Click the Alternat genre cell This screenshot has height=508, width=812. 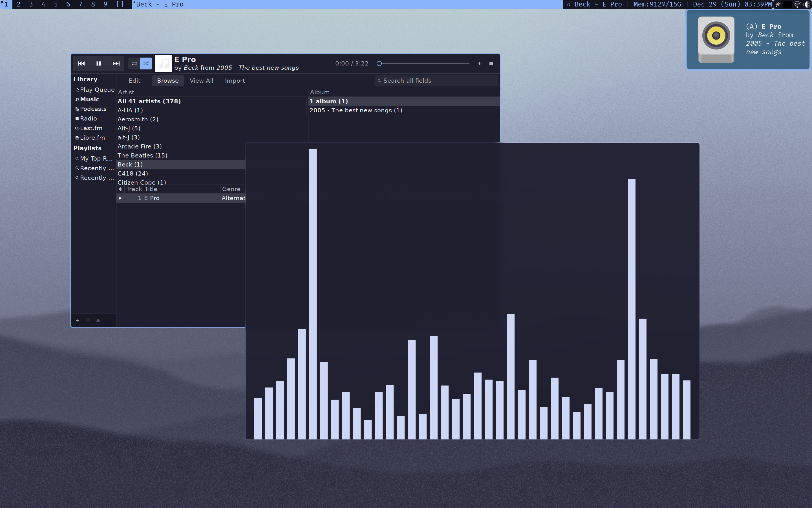pos(233,198)
